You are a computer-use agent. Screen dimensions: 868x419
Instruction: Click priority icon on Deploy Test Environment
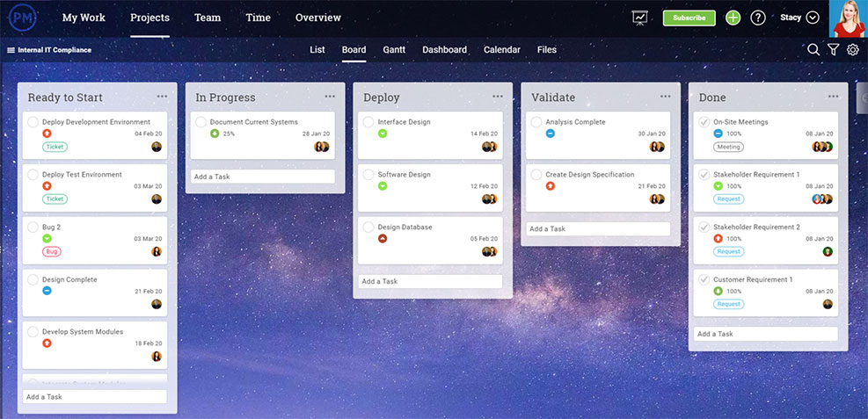[x=47, y=185]
